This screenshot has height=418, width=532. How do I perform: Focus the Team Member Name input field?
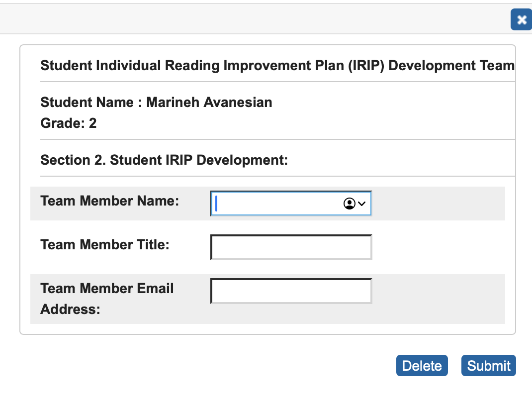click(x=276, y=204)
